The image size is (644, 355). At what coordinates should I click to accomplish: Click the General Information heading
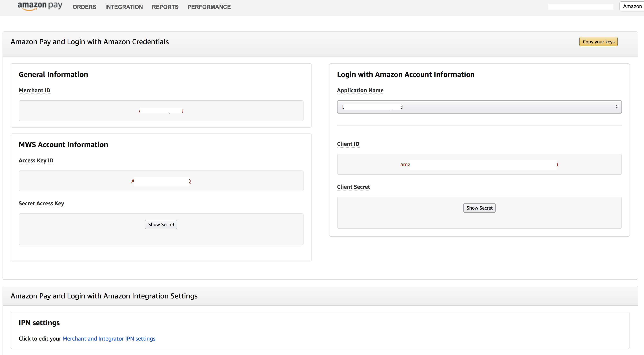point(53,74)
